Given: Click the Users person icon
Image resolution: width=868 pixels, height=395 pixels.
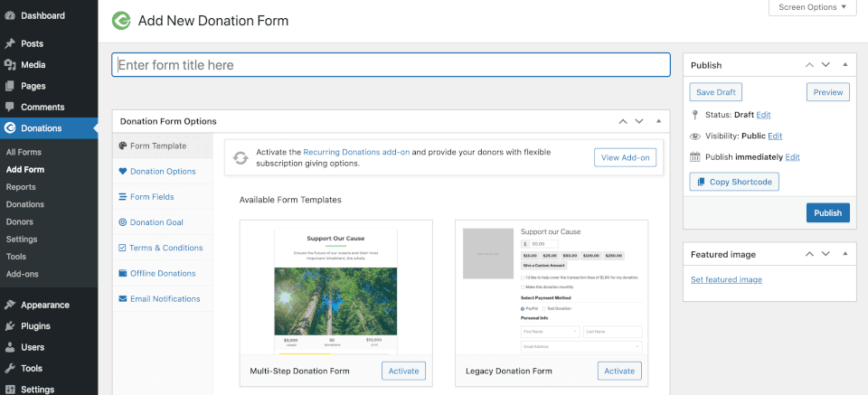Looking at the screenshot, I should click(9, 347).
